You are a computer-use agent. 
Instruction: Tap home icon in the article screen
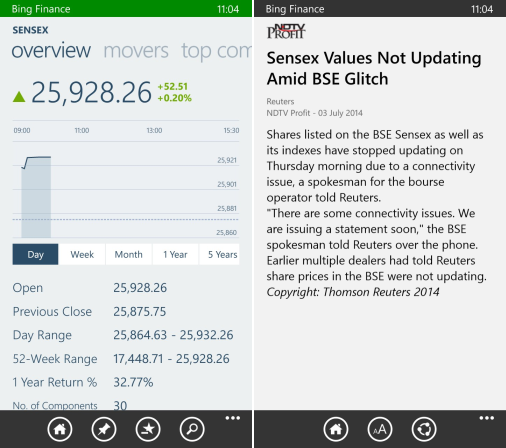(336, 429)
